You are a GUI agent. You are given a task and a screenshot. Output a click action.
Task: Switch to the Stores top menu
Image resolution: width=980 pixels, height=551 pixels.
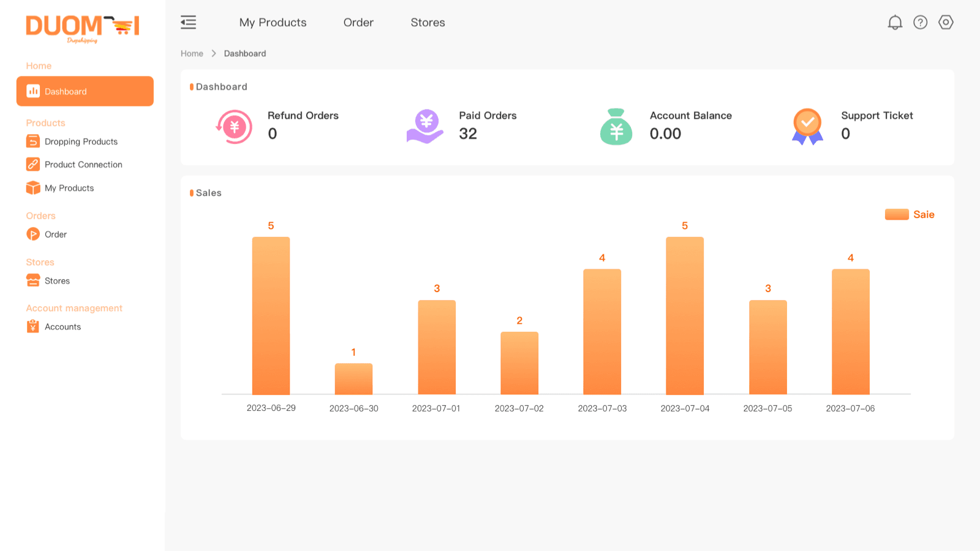428,23
